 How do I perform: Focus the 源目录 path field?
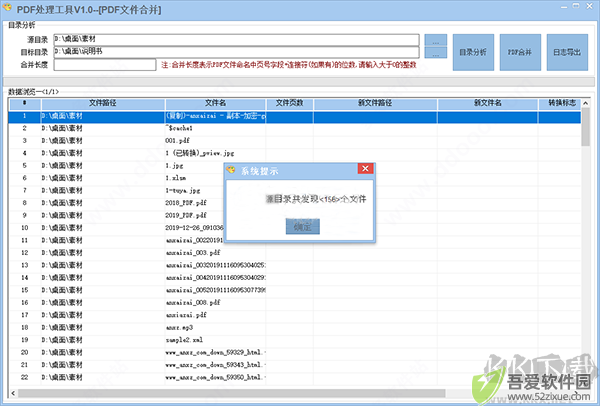(x=236, y=39)
